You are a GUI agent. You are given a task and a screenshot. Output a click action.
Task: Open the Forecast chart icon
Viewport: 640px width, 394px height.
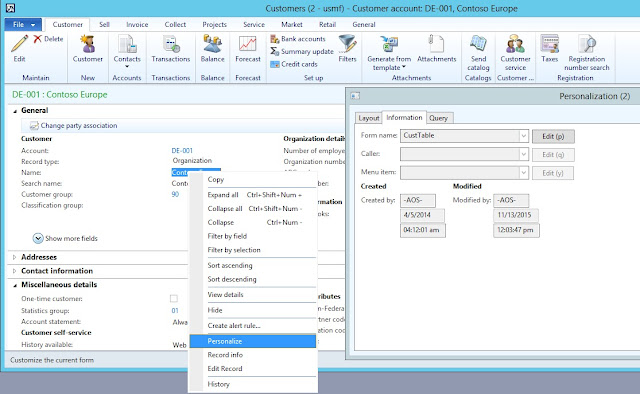(x=248, y=44)
